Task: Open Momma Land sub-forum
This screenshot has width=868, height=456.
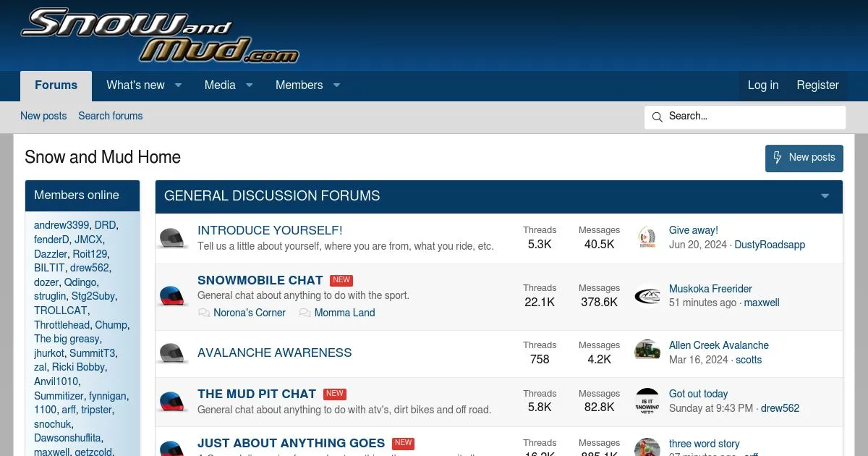Action: point(345,313)
